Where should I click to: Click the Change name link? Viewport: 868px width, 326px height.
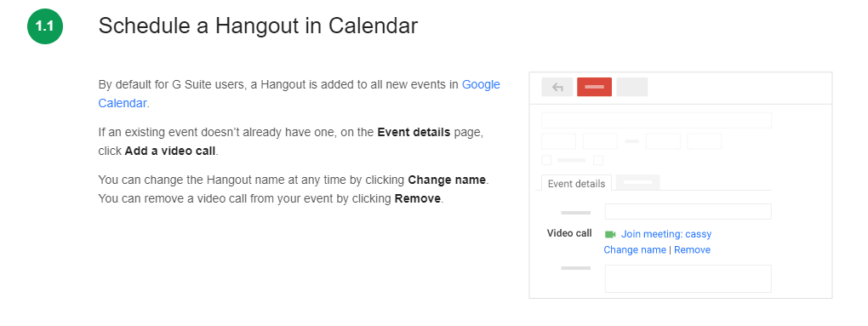[634, 249]
